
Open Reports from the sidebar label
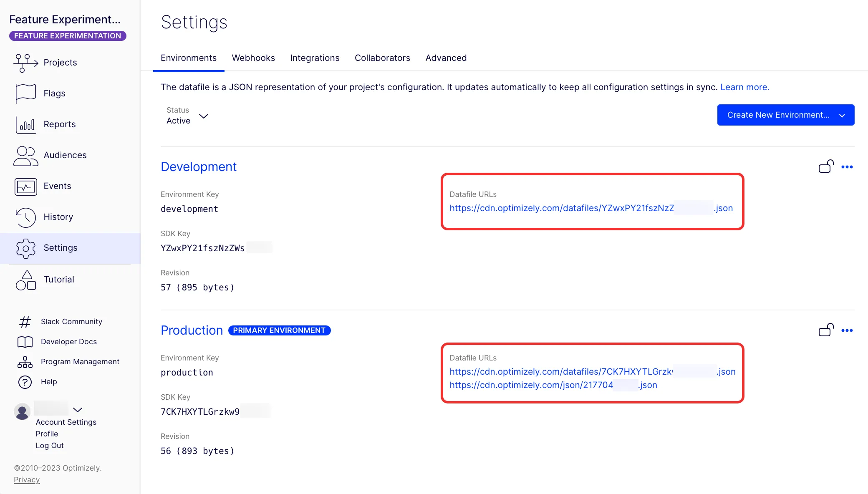coord(60,124)
